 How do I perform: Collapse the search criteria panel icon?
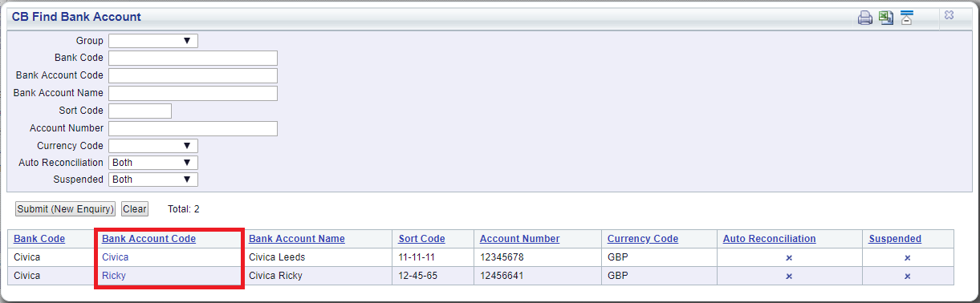coord(907,18)
